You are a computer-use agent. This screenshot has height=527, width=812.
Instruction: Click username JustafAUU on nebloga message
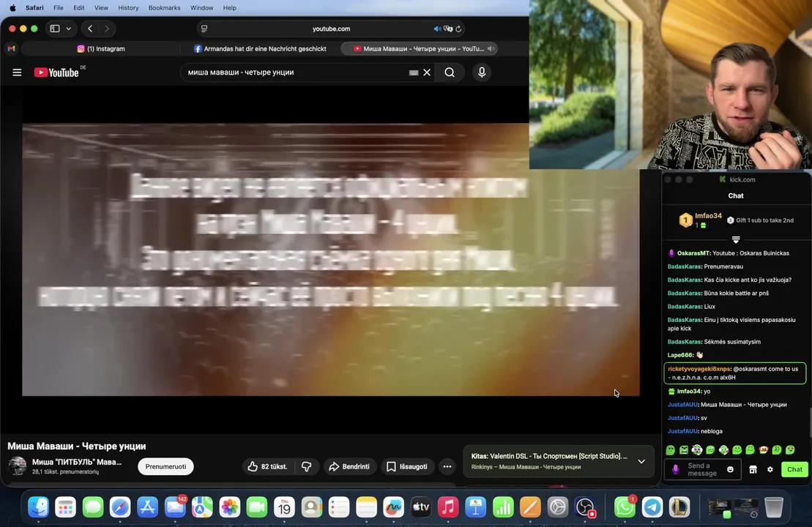click(682, 431)
